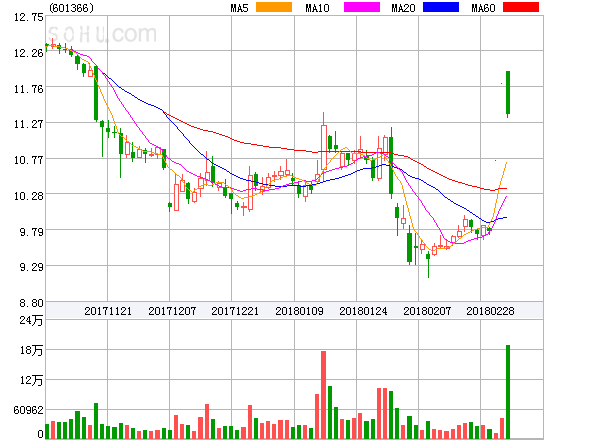Click the 9.29 price axis label

coord(31,267)
